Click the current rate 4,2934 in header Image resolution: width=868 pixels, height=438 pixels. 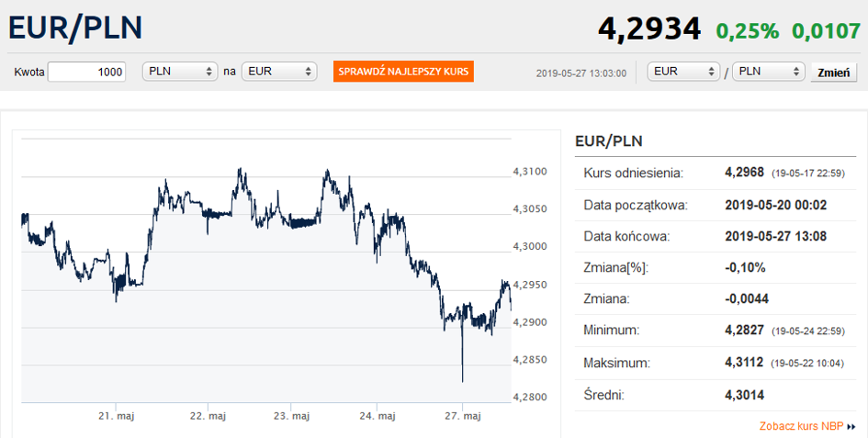[x=648, y=28]
